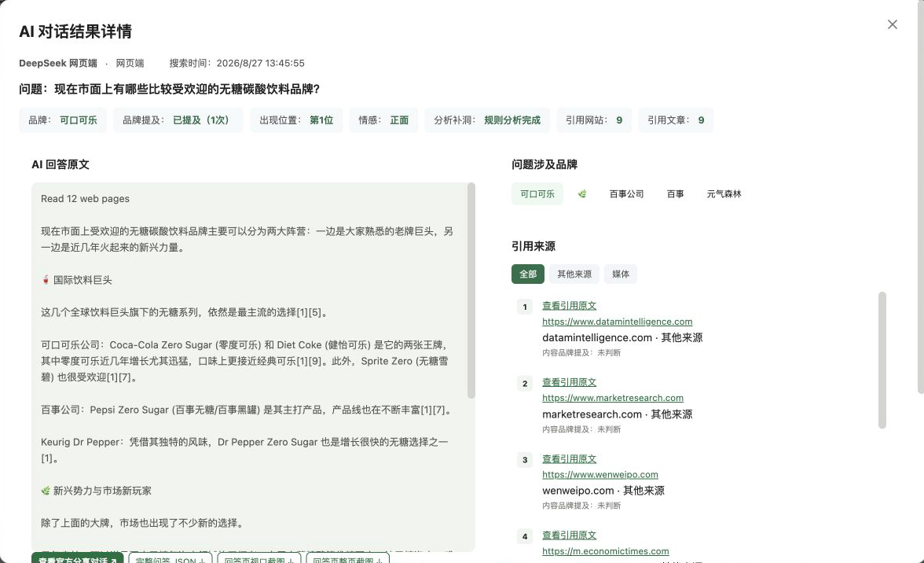Download 完整问答 JSON
The height and width of the screenshot is (563, 924).
170,558
